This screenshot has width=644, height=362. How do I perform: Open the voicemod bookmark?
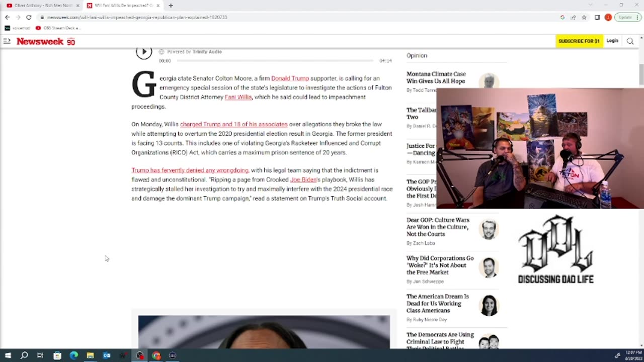coord(18,28)
